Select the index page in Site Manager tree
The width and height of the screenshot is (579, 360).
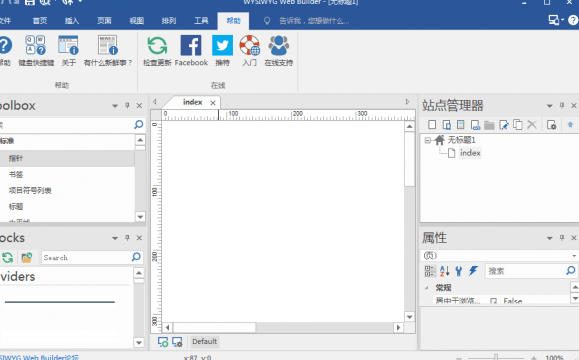[470, 153]
